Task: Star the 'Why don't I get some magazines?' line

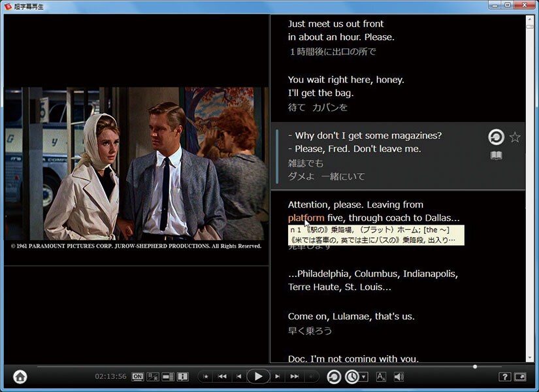Action: click(515, 137)
